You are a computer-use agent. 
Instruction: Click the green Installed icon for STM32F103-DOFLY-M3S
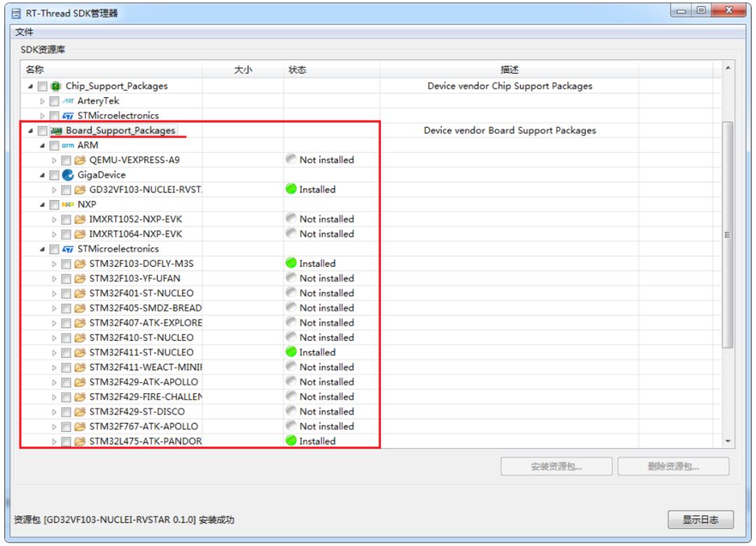[290, 263]
